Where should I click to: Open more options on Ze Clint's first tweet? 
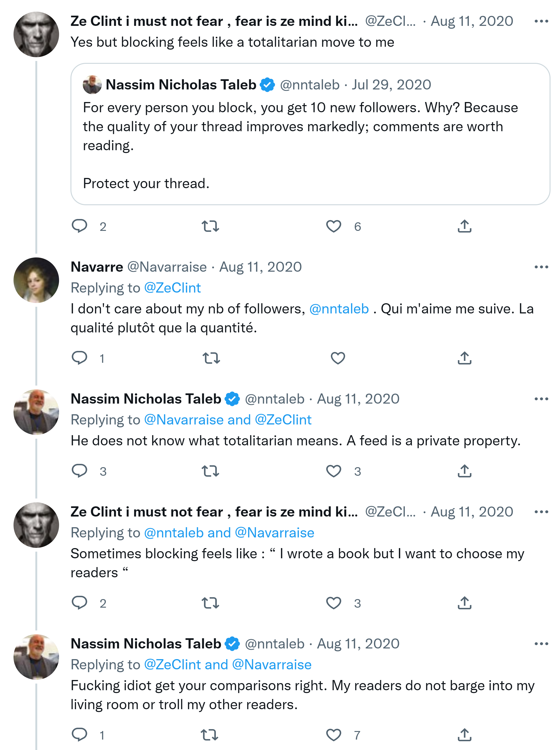point(541,21)
